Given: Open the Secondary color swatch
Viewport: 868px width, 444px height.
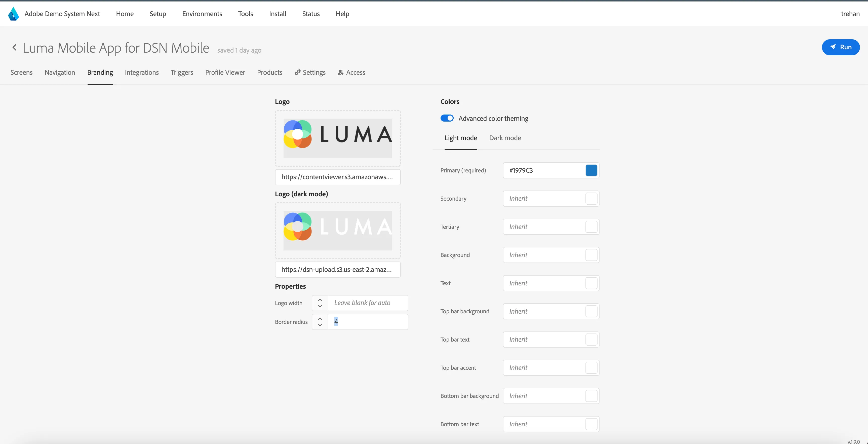Looking at the screenshot, I should 591,199.
